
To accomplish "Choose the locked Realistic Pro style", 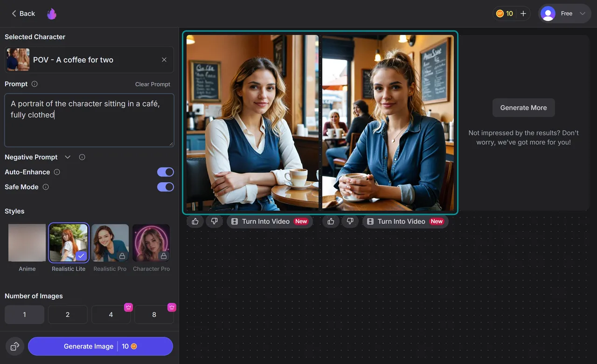I will point(110,243).
